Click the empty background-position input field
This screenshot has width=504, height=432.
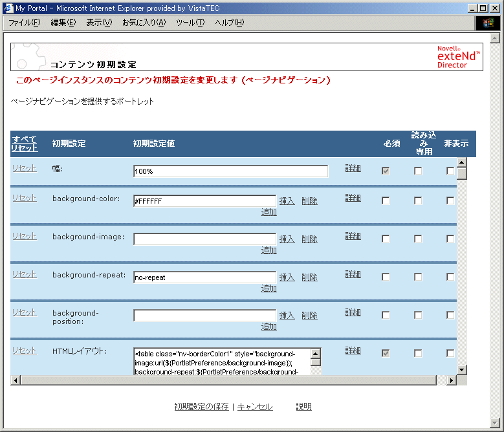coord(204,316)
